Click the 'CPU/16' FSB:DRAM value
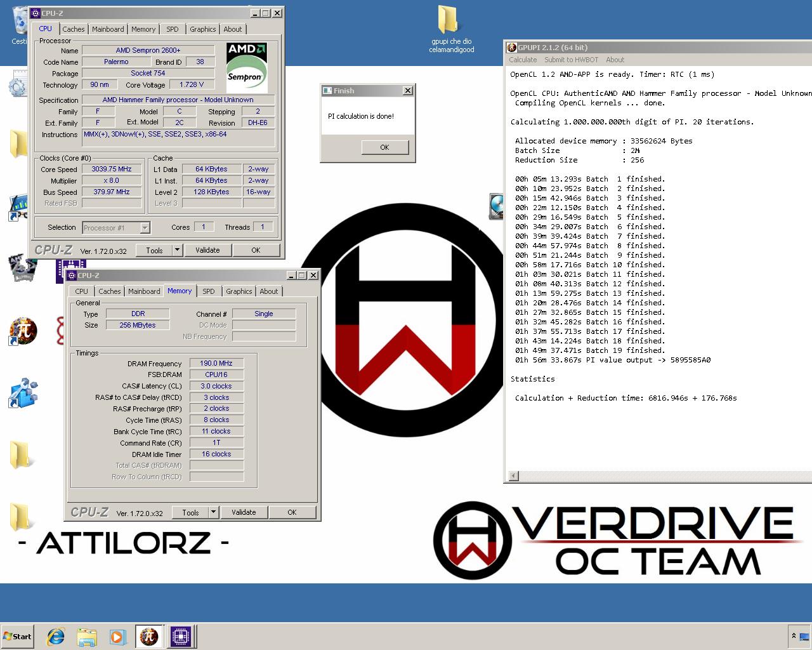The image size is (812, 650). (x=216, y=375)
